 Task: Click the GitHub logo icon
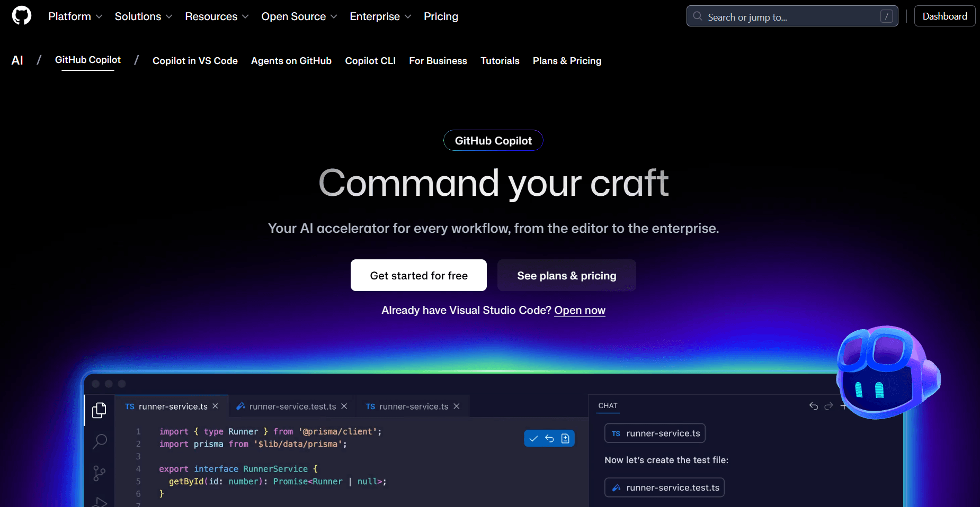pyautogui.click(x=21, y=15)
